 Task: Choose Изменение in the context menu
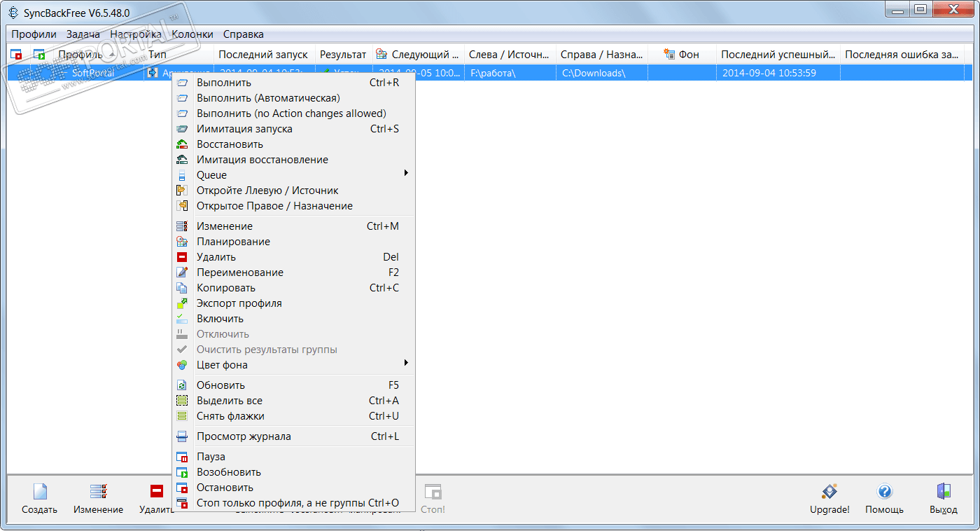point(293,226)
